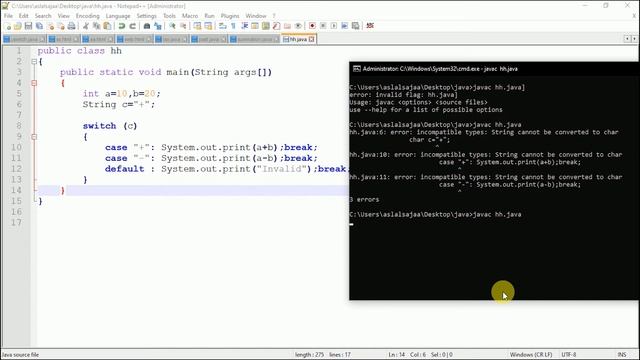This screenshot has width=640, height=360.
Task: Click UTF-8 encoding in the status bar
Action: click(x=569, y=355)
